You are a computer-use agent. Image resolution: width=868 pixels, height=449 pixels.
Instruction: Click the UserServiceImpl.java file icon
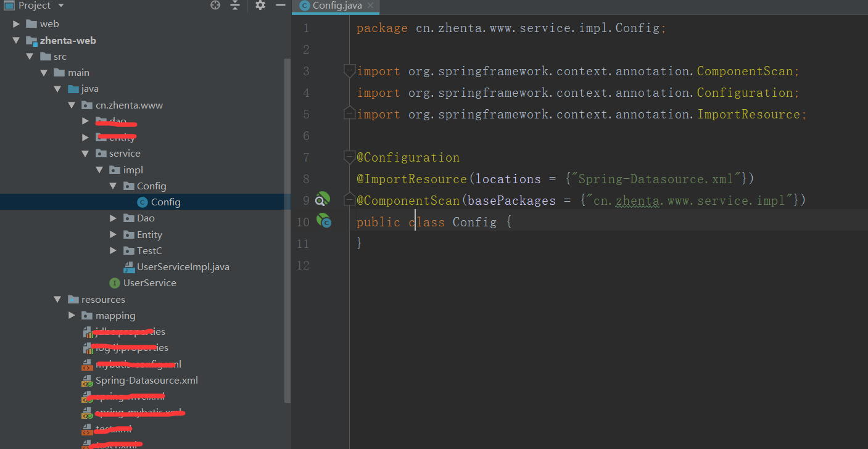129,267
